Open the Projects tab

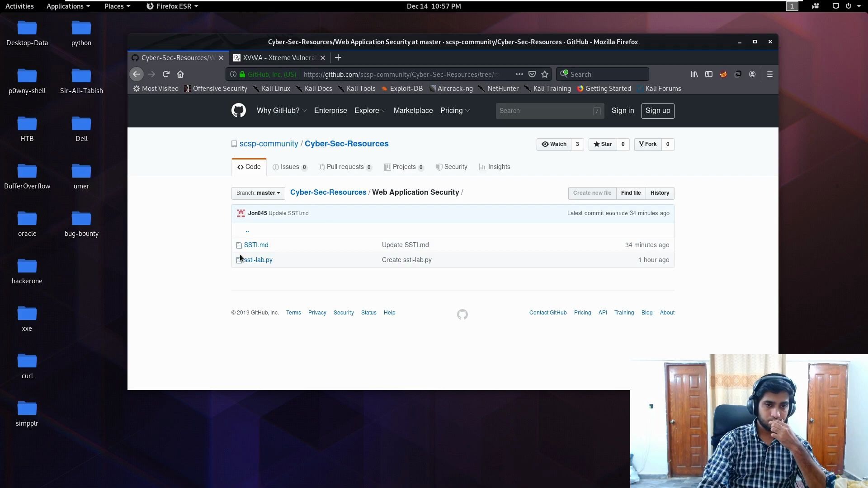[404, 167]
